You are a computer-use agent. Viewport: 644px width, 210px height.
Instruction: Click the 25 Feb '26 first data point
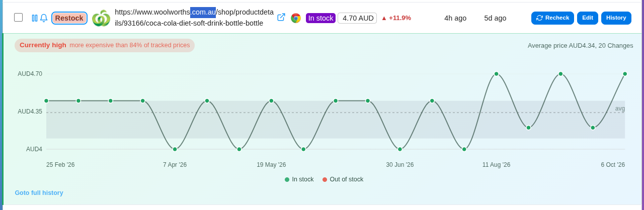pos(46,100)
